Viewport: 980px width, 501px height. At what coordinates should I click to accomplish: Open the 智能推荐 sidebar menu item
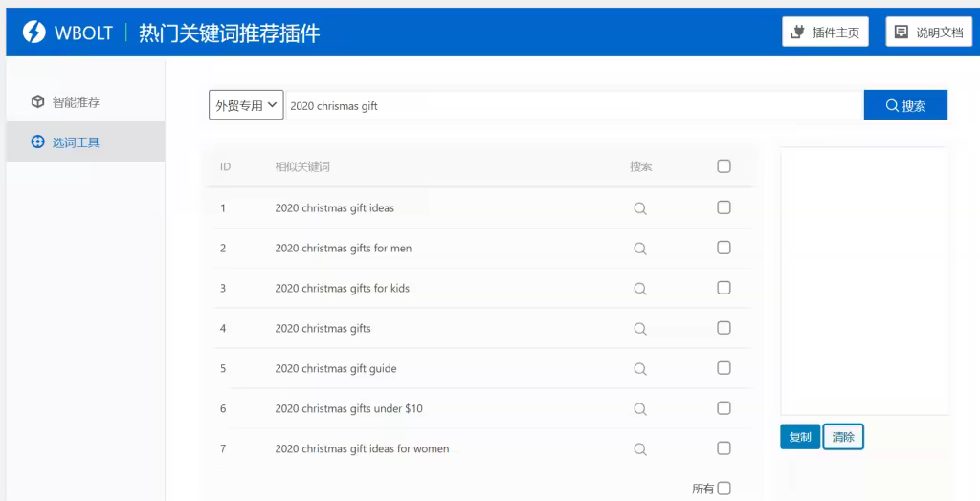pos(85,101)
